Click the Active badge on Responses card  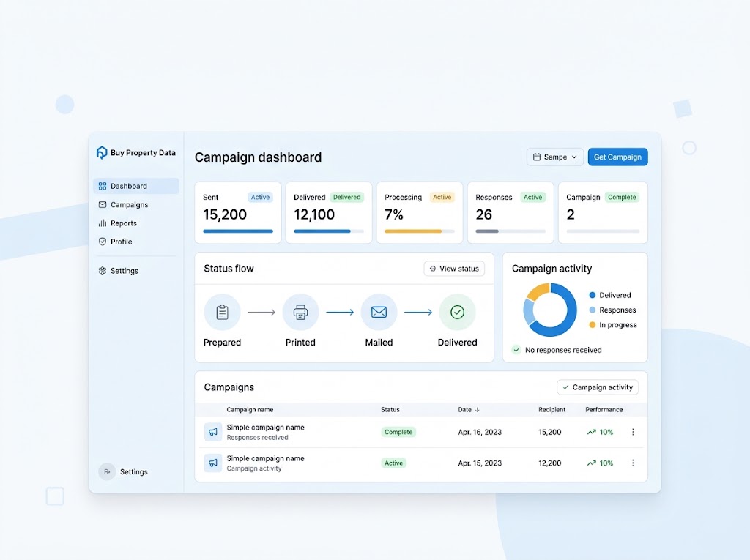533,197
